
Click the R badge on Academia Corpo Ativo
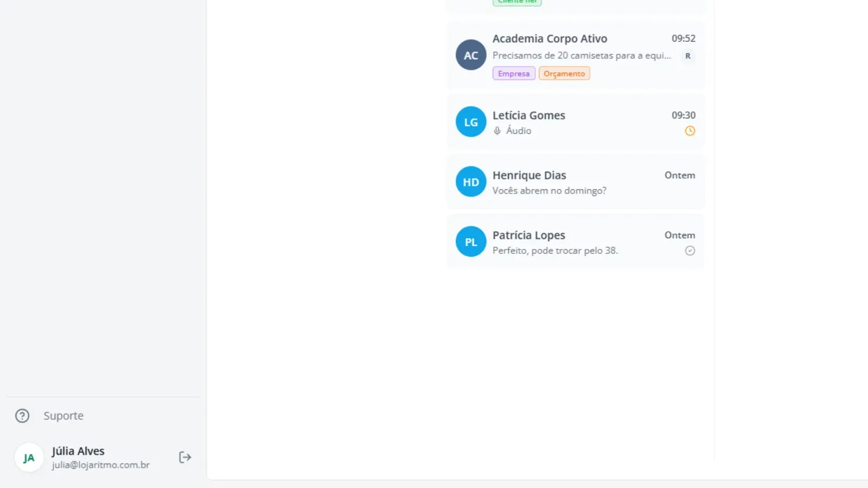[688, 56]
